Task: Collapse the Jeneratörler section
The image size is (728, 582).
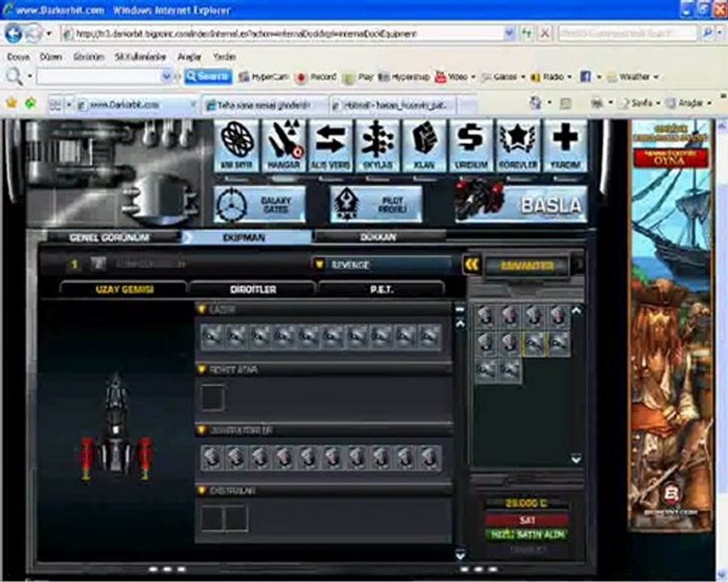Action: click(x=201, y=430)
